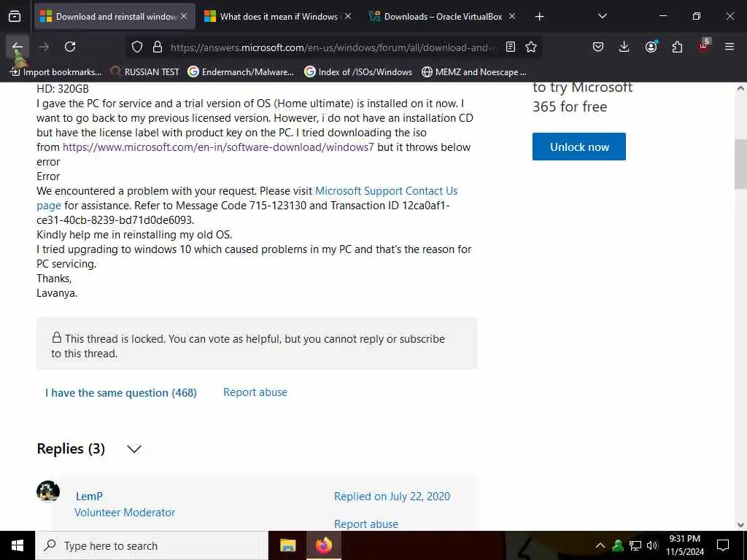The image size is (747, 560).
Task: Close the 'Download and reinstall windows' tab
Action: click(184, 17)
